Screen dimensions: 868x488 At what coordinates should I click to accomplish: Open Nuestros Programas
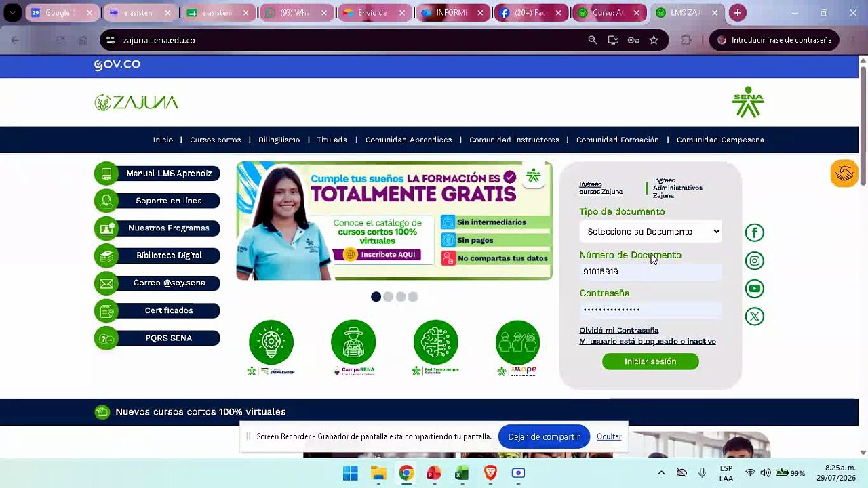tap(157, 228)
